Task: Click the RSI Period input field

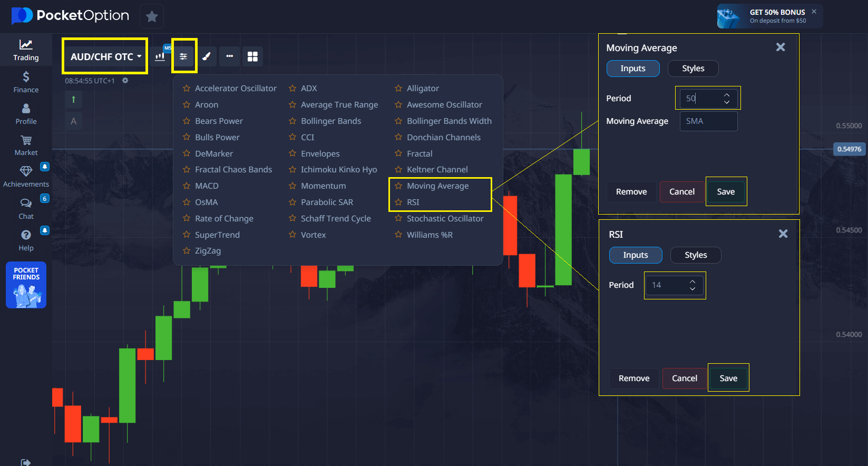Action: coord(675,285)
